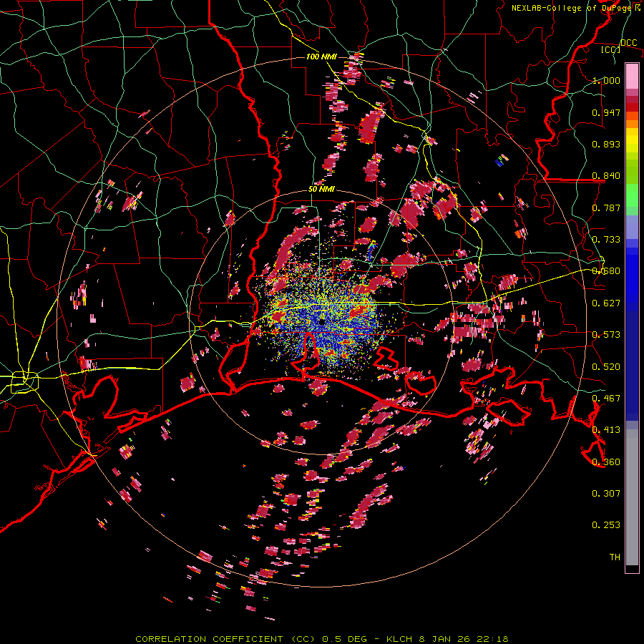
Task: Click the 0.680 color scale label
Action: pyautogui.click(x=606, y=271)
